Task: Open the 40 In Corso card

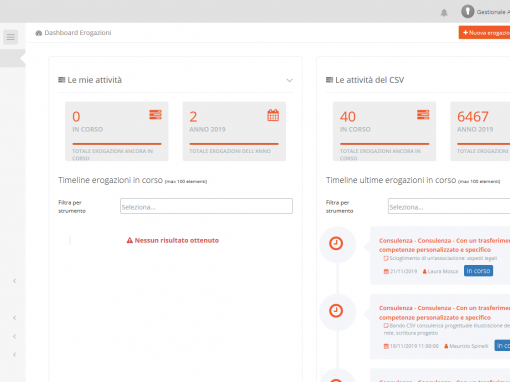Action: click(384, 131)
